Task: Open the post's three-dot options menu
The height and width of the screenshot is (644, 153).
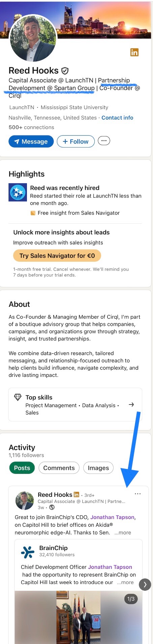Action: click(137, 494)
